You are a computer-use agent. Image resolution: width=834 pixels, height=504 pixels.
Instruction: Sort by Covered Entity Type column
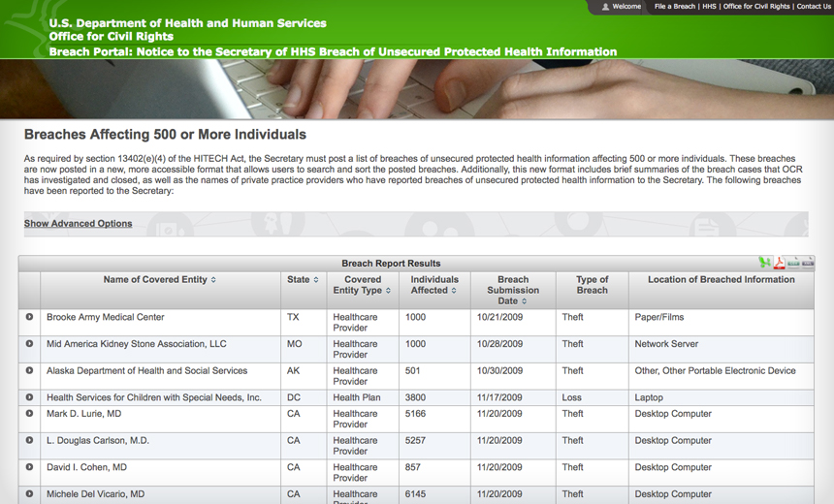(x=388, y=290)
